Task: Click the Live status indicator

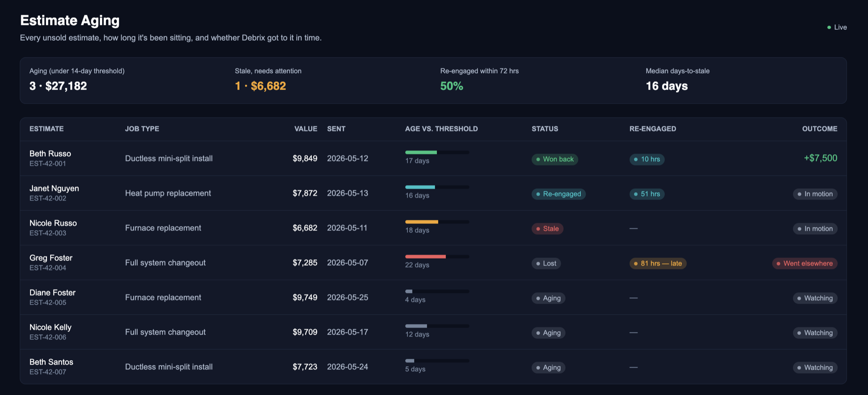Action: click(837, 27)
